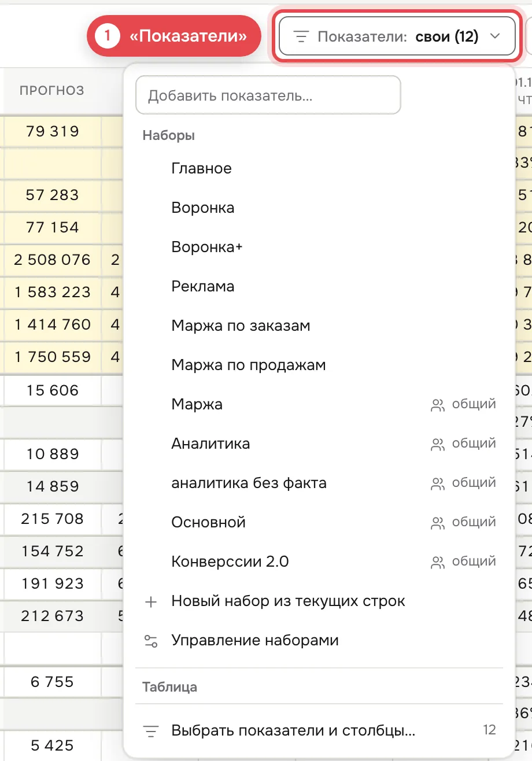Select the cell «1 750 559»
532x761 pixels.
coord(53,357)
